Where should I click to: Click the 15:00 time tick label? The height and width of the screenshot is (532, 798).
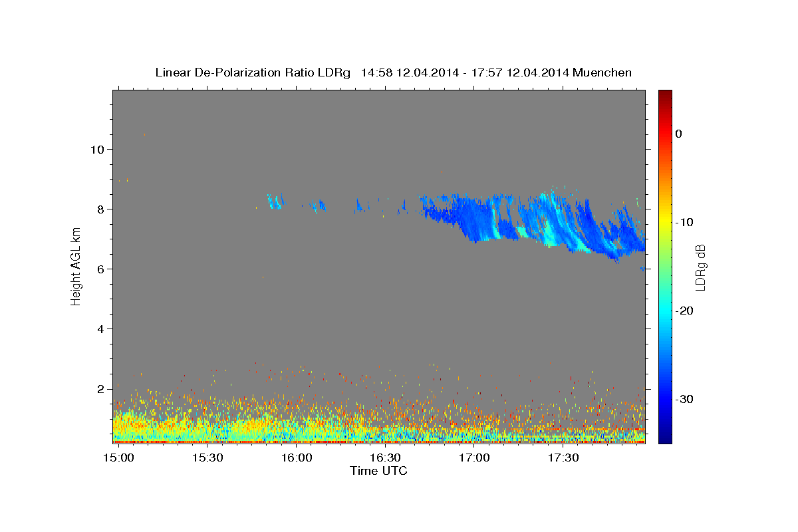119,458
